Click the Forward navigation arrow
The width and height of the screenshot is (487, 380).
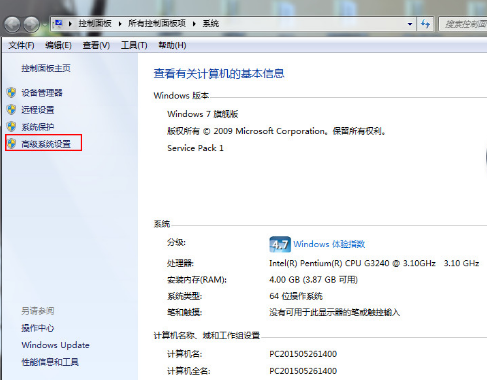pos(31,24)
